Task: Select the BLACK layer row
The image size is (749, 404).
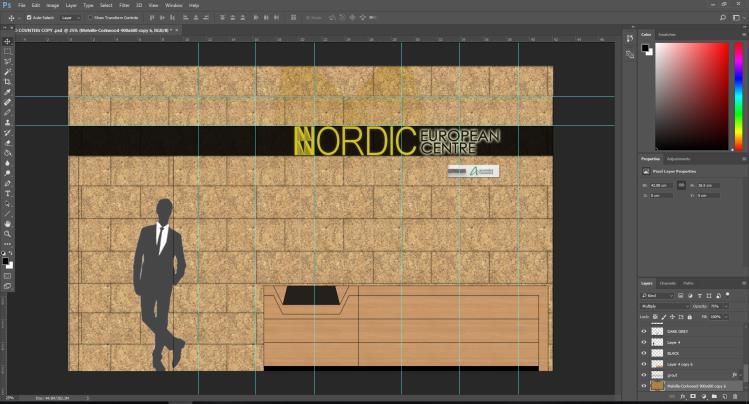Action: tap(691, 353)
